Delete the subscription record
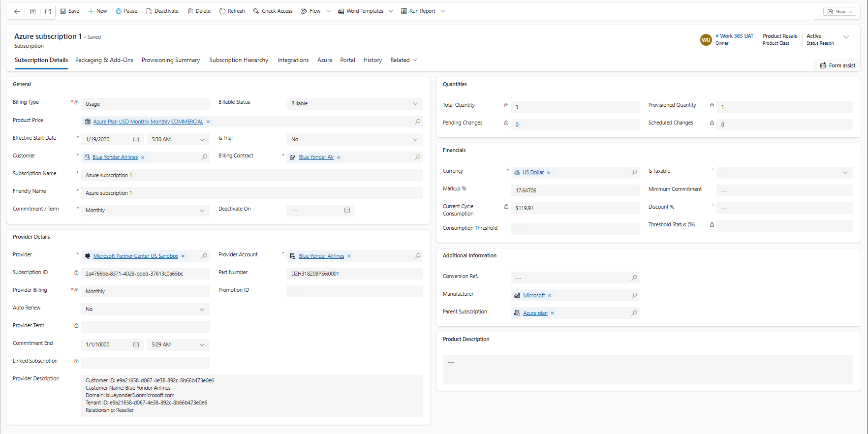Screen dimensions: 868x434 click(x=199, y=11)
